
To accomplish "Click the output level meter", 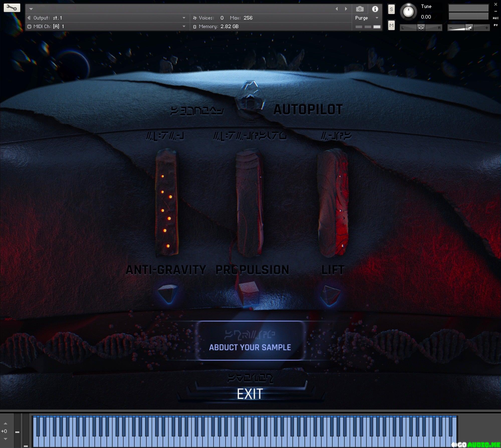I will coord(468,12).
